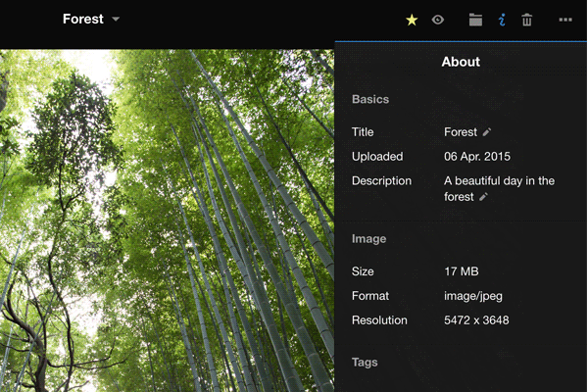Click the Basics section header

click(370, 100)
